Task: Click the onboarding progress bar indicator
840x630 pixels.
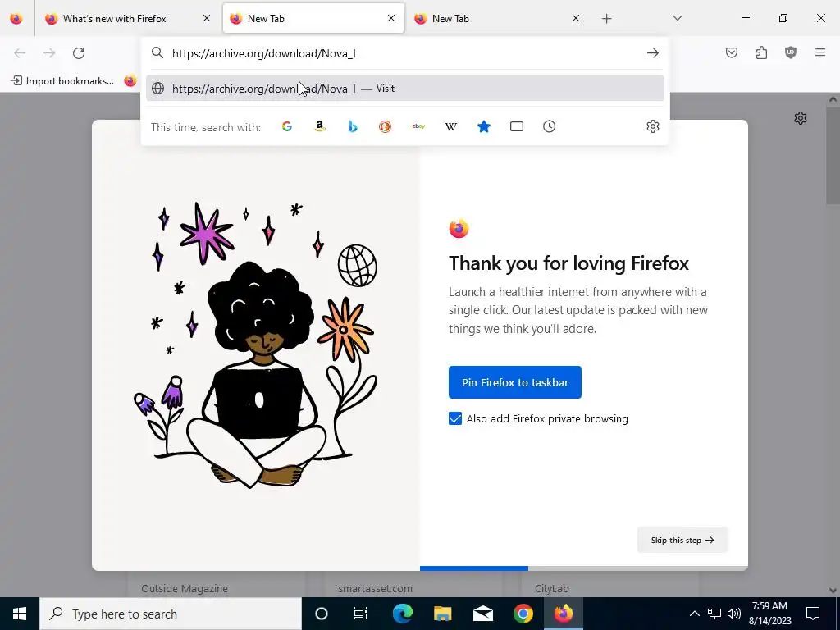Action: click(473, 568)
